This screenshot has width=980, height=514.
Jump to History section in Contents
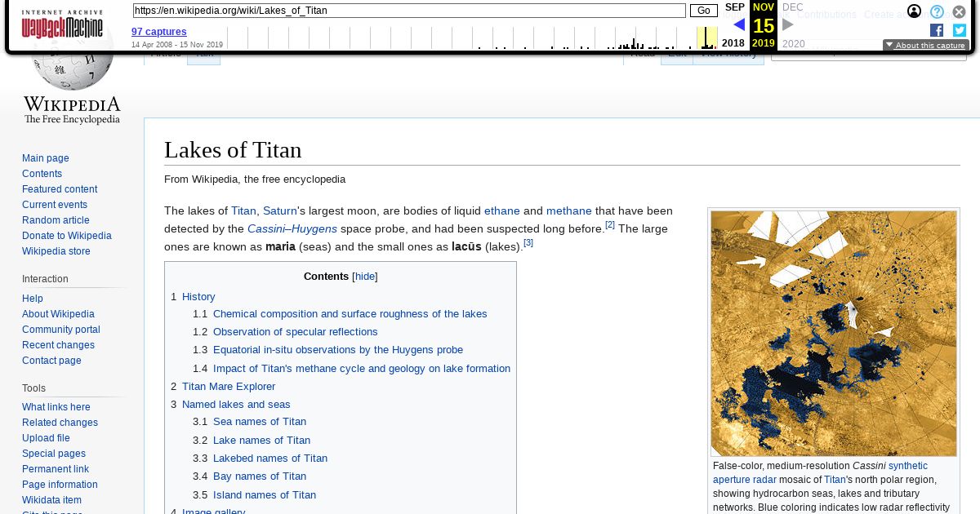[198, 297]
